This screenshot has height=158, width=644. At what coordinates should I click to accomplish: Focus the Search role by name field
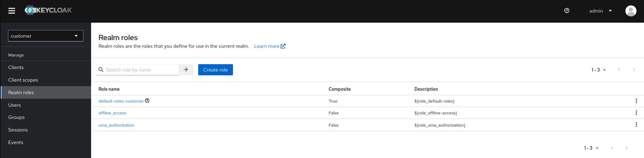[141, 70]
